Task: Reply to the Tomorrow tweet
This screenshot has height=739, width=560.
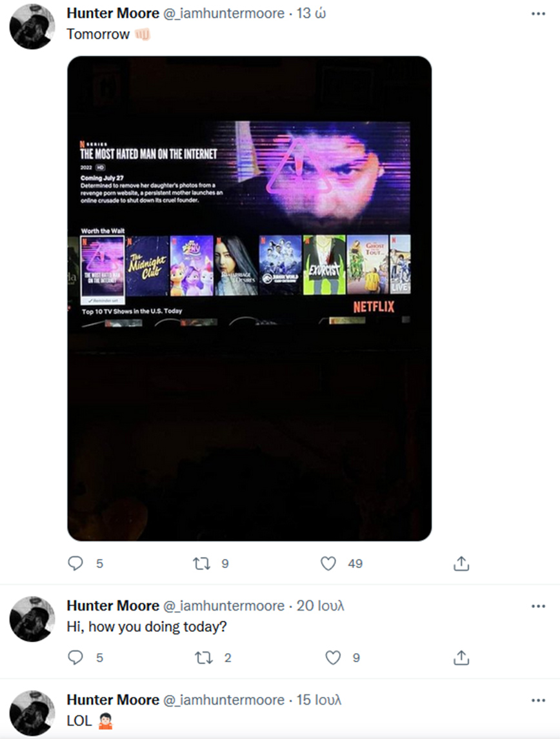Action: click(75, 563)
